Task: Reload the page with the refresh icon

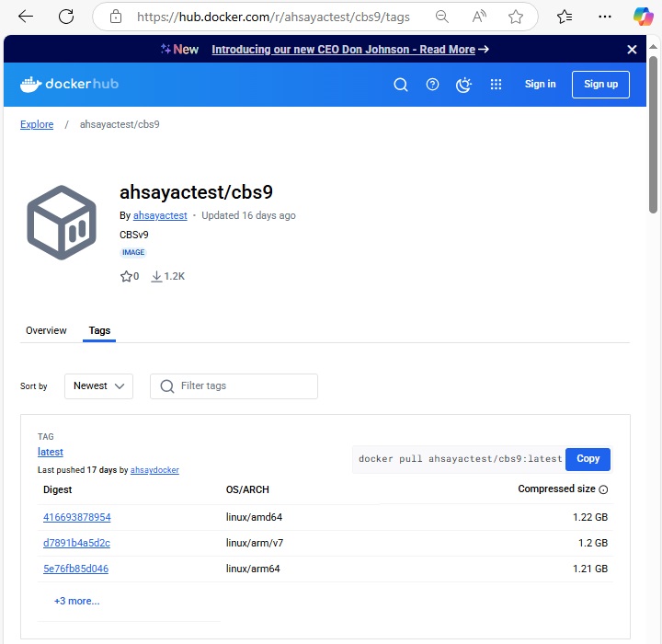Action: pyautogui.click(x=66, y=17)
